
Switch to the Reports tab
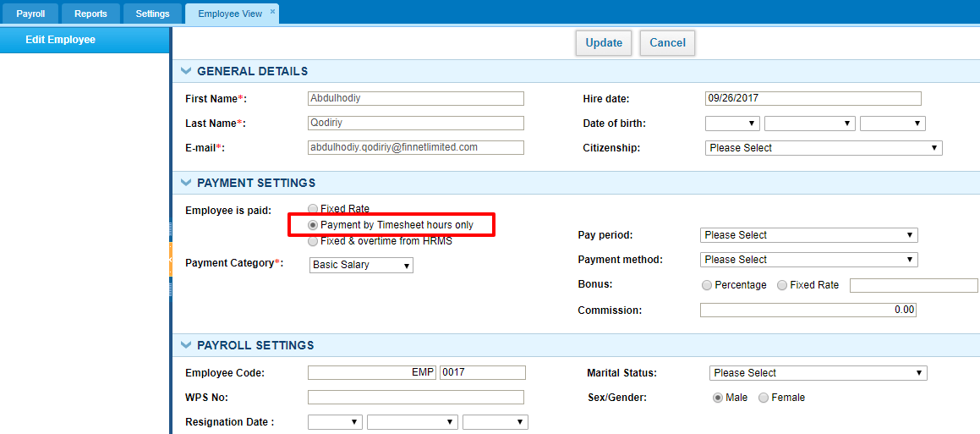(90, 14)
